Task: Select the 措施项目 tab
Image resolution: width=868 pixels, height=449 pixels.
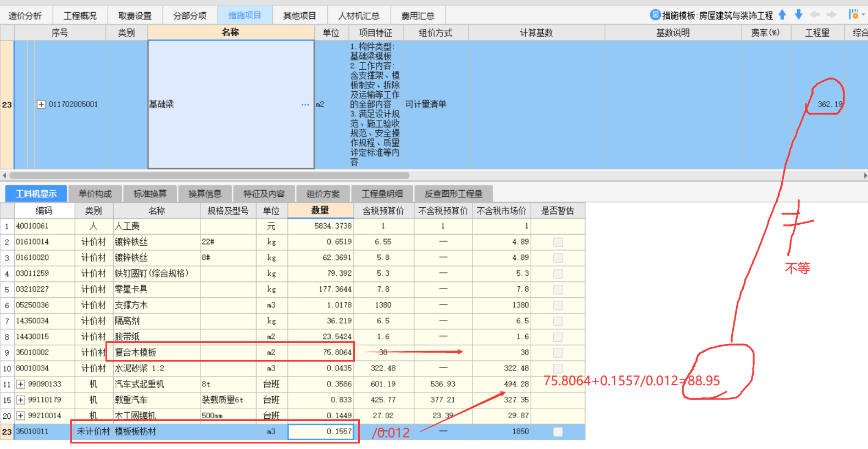Action: tap(245, 15)
